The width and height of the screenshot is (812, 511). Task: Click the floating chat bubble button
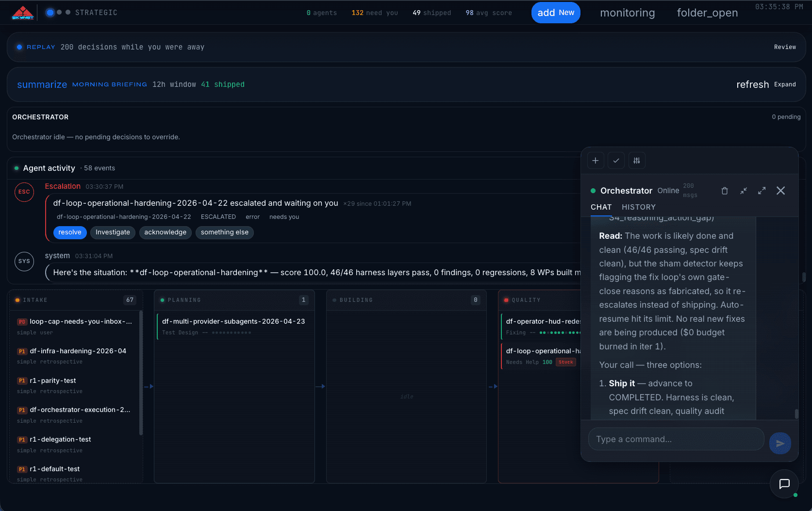point(784,484)
